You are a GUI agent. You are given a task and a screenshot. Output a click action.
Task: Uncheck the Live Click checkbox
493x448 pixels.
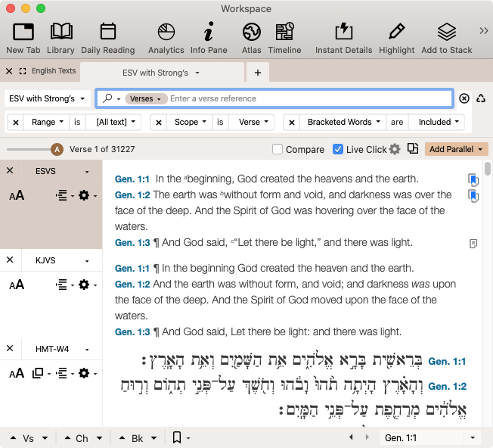click(338, 150)
